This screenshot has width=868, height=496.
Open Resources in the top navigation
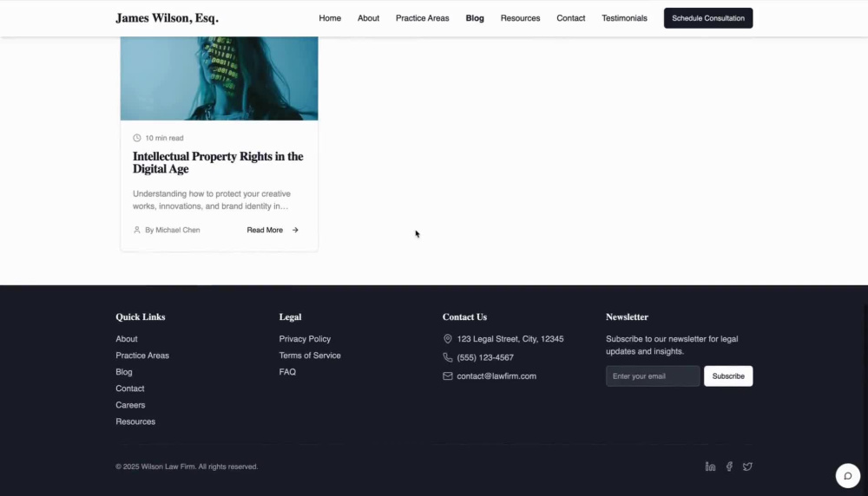(x=520, y=18)
